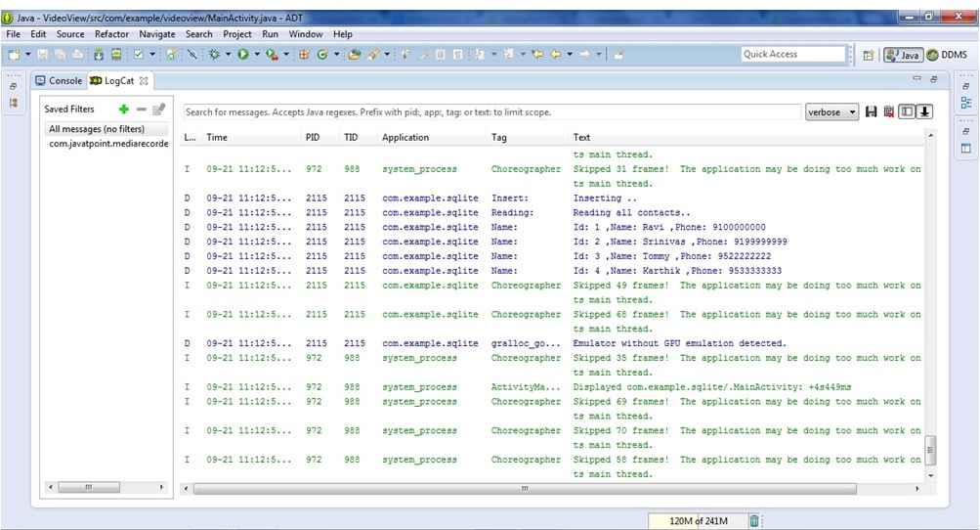Click the log table vertical scrollbar thumb
This screenshot has height=530, width=980.
[x=930, y=451]
